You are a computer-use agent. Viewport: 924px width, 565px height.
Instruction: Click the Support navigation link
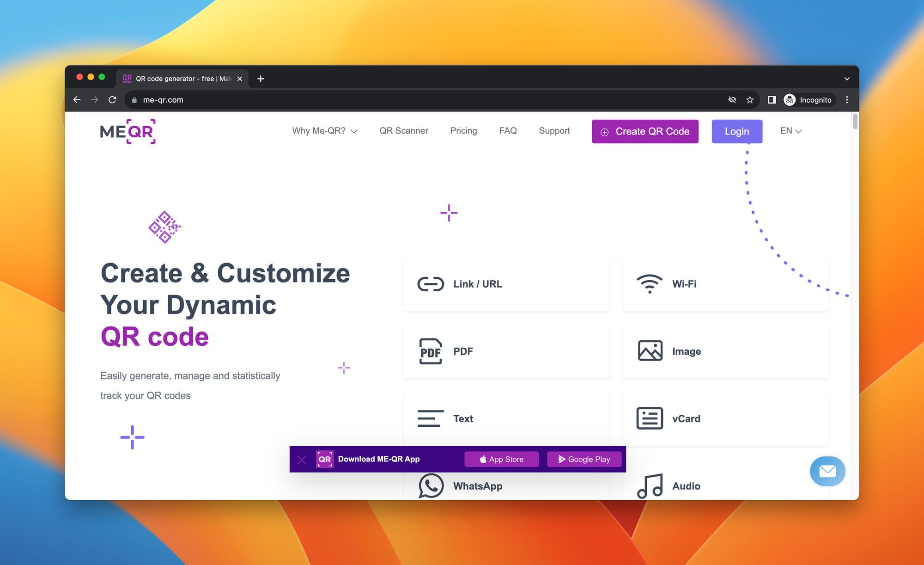554,131
